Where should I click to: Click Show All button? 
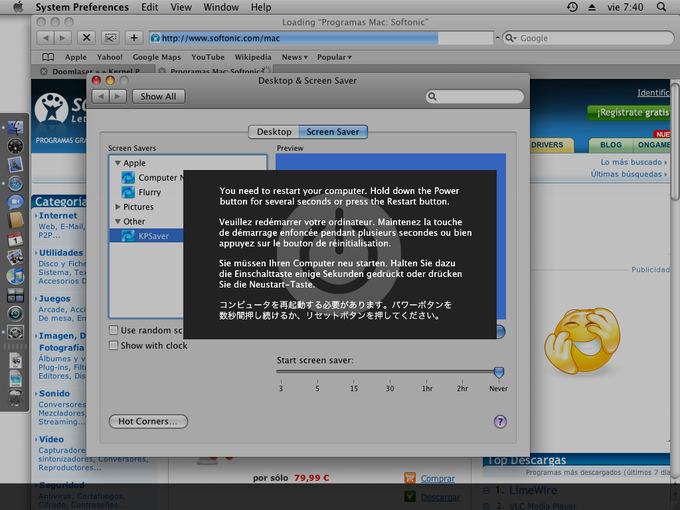158,96
